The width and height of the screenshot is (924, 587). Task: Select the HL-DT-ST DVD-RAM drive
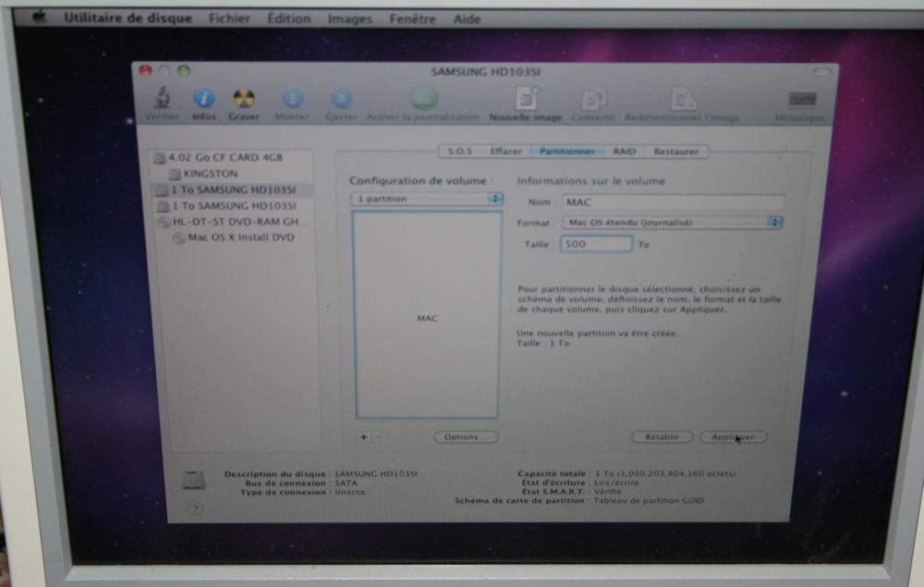(x=232, y=222)
